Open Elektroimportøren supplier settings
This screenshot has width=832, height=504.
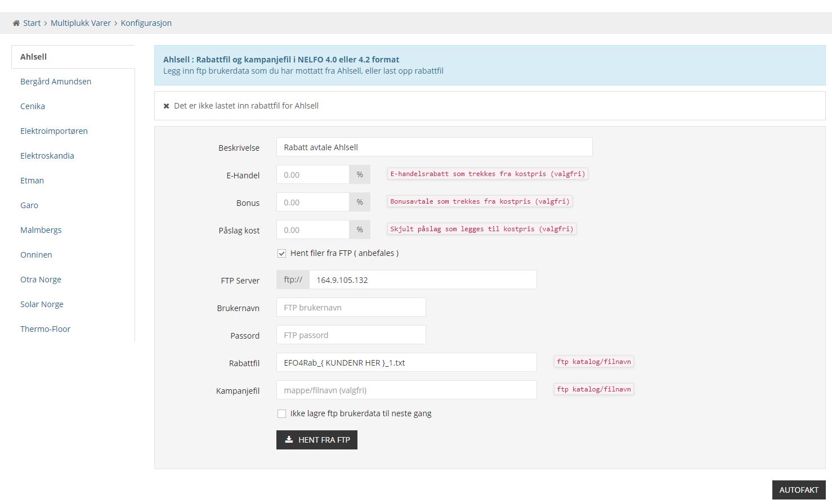click(54, 131)
